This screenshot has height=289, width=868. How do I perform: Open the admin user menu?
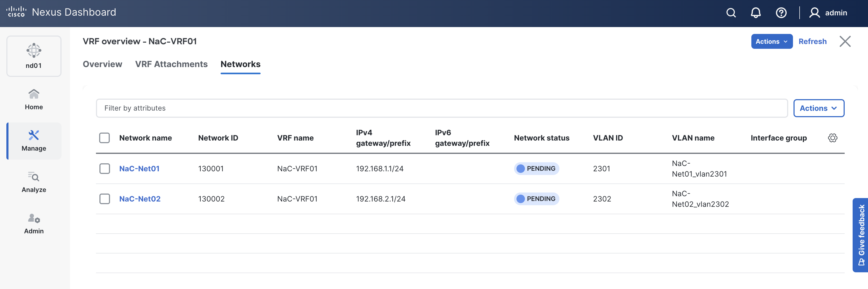(828, 13)
